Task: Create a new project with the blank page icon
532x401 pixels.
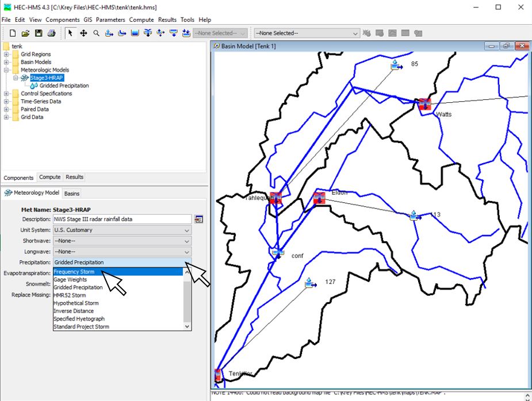Action: (13, 33)
